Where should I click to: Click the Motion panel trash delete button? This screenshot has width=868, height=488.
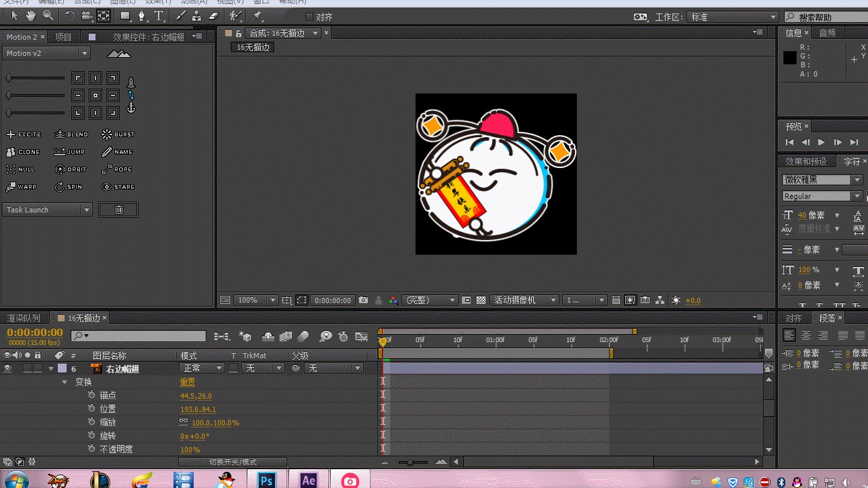pos(118,210)
